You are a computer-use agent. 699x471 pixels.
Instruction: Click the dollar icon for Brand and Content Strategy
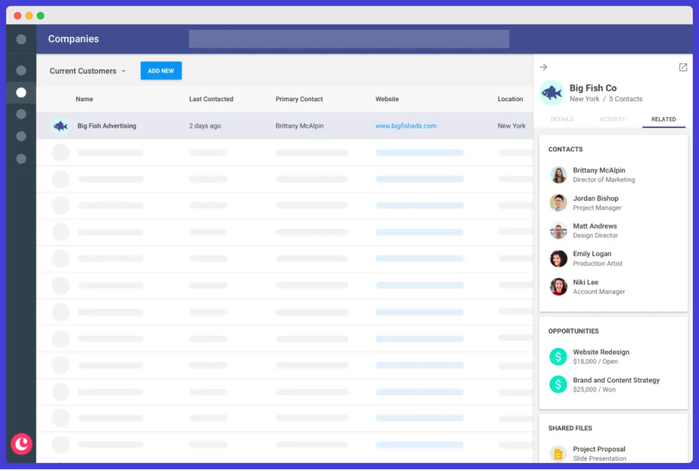click(x=558, y=384)
